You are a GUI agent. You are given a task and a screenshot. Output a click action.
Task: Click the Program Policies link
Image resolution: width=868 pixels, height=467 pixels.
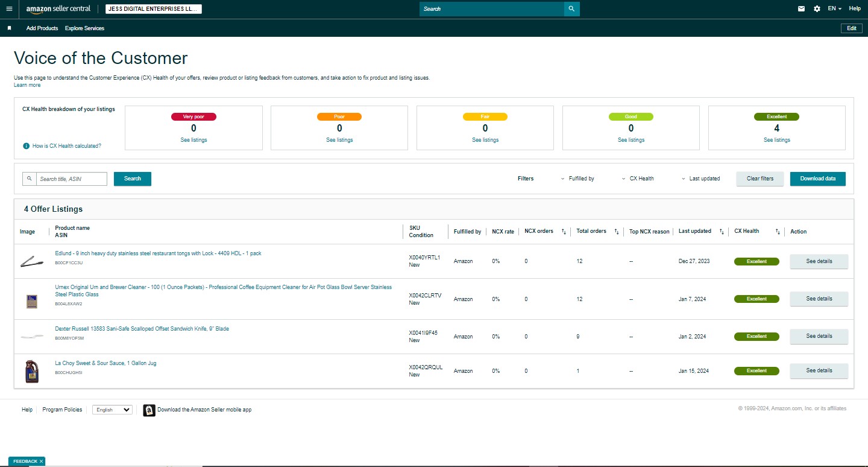click(x=62, y=410)
